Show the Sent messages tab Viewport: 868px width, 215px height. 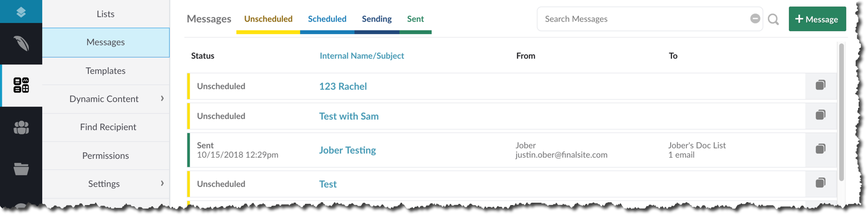(x=415, y=19)
